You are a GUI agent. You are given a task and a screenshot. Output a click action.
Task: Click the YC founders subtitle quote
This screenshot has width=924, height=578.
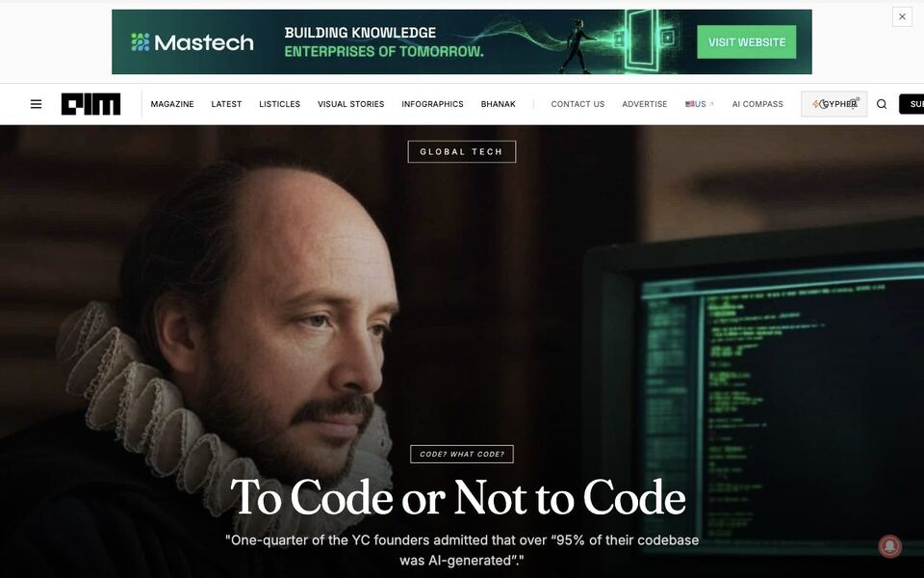click(x=462, y=550)
